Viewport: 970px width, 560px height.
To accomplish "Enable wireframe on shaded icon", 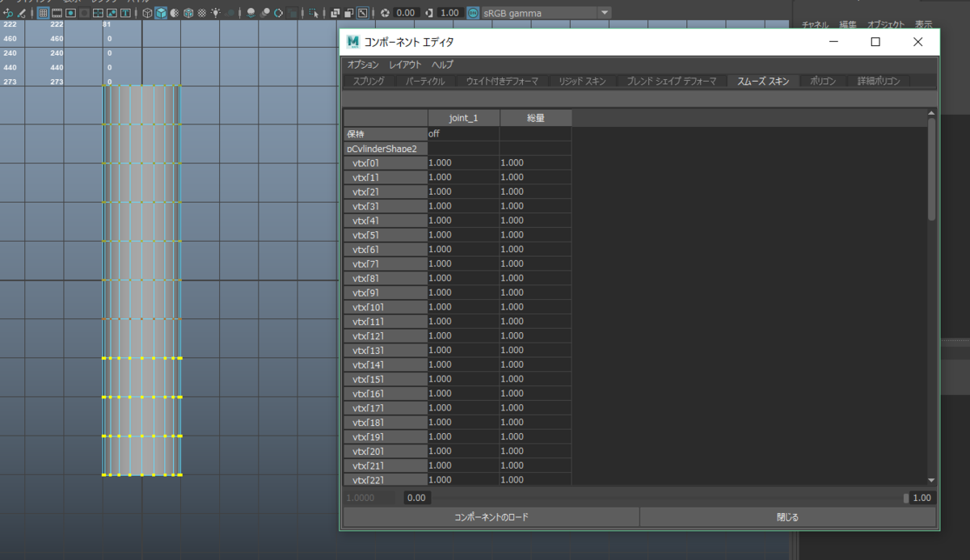I will coord(188,13).
